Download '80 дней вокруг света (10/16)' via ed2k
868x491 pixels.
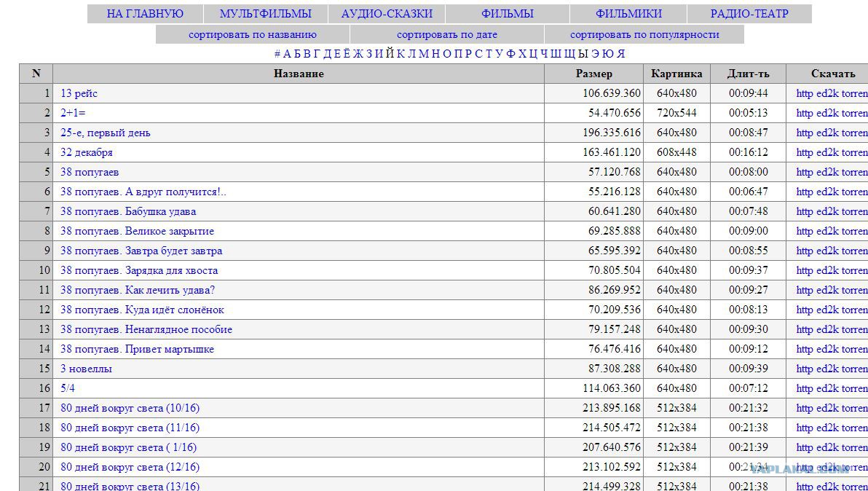point(828,408)
